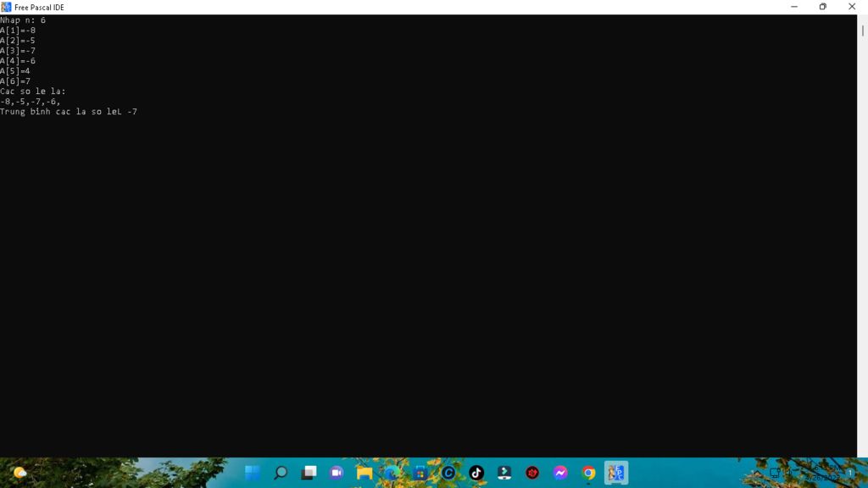Click the 'Cac so le la:' line
This screenshot has width=868, height=488.
coord(33,91)
